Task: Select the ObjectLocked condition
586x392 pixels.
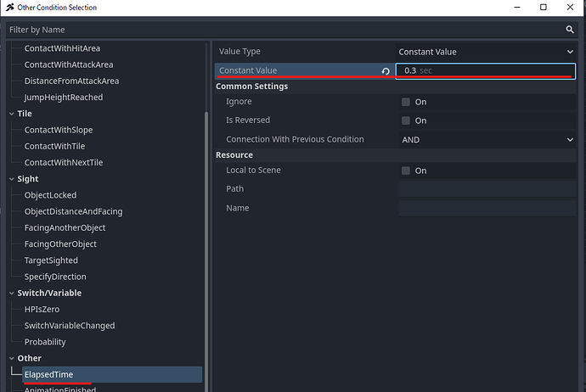Action: [50, 195]
